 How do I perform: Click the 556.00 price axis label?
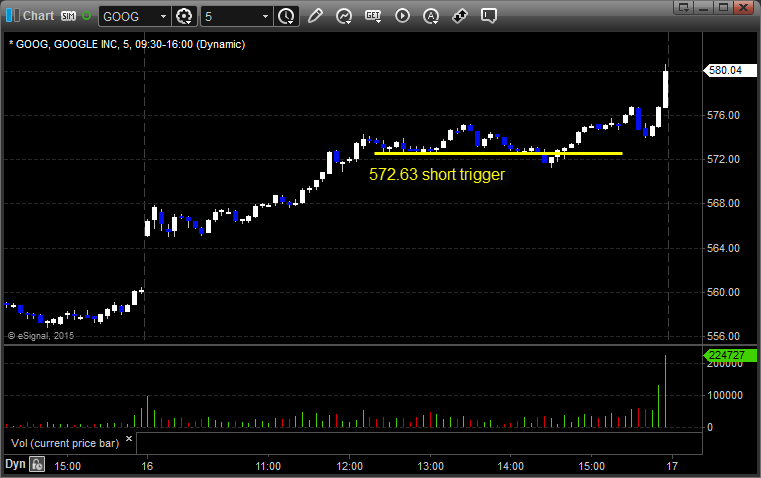click(723, 336)
